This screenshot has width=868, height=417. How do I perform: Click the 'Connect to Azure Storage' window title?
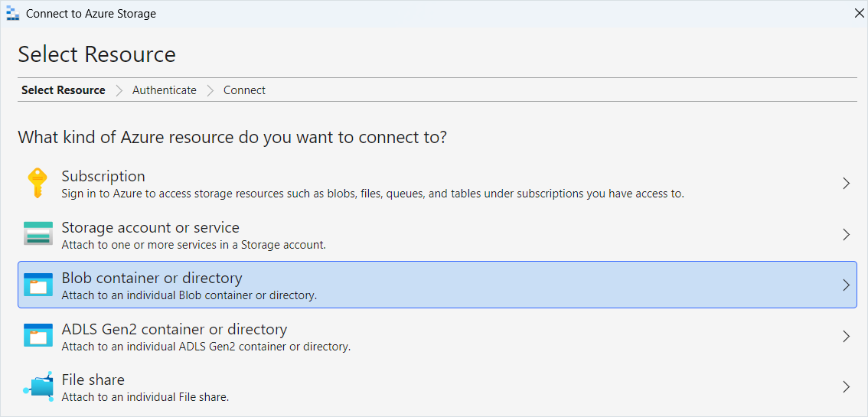[x=91, y=14]
